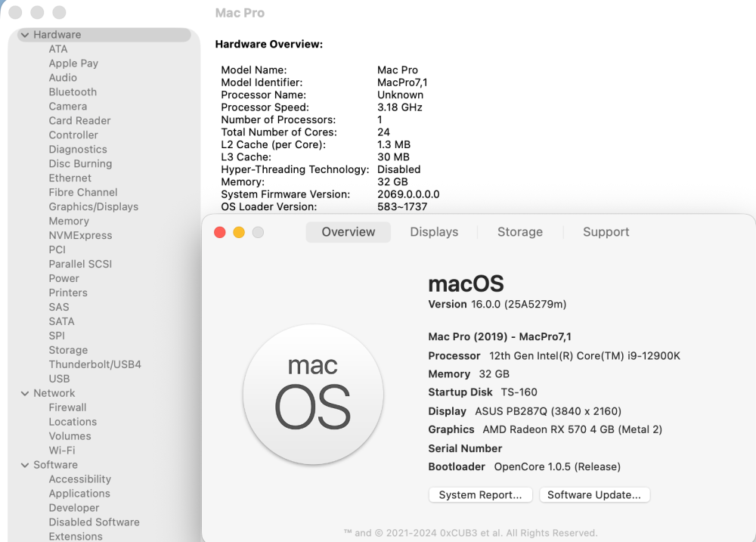Click the Hardware Overview heading

tap(269, 45)
